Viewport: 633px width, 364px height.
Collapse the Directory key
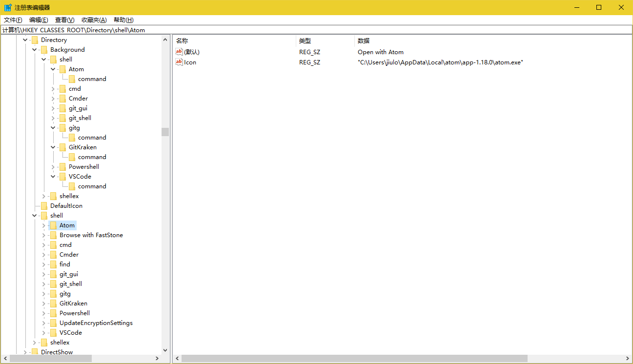click(x=25, y=40)
